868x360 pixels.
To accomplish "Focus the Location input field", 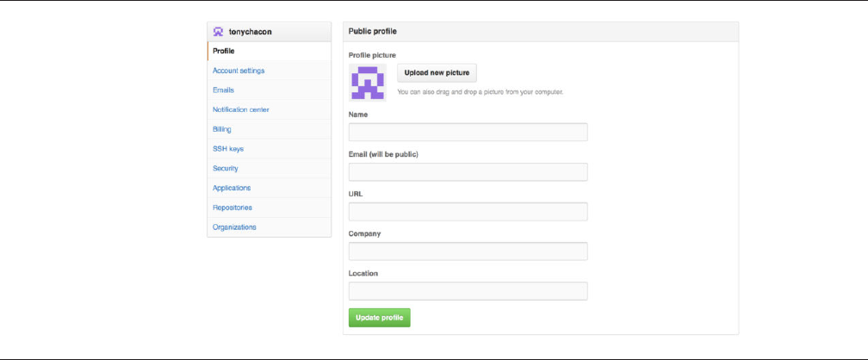I will click(468, 291).
